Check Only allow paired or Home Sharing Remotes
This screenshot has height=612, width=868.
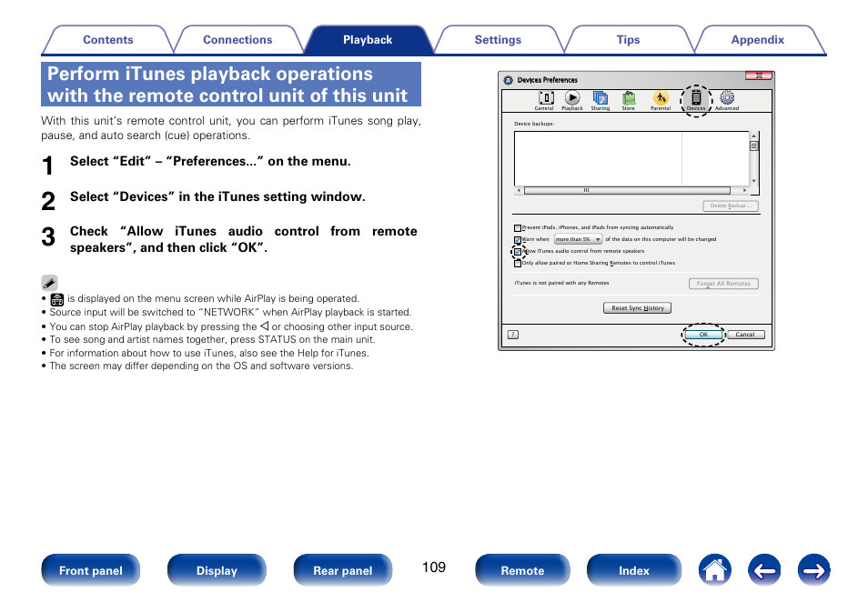518,264
